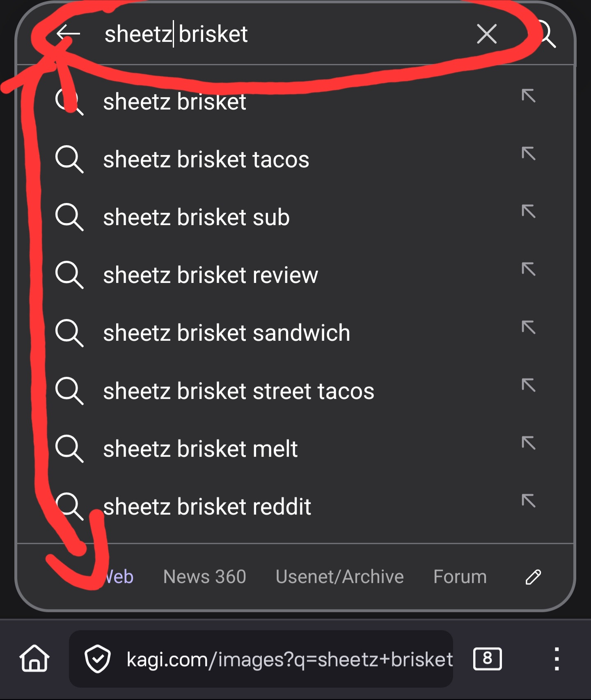Open browser home page icon
The image size is (591, 700).
pyautogui.click(x=34, y=659)
